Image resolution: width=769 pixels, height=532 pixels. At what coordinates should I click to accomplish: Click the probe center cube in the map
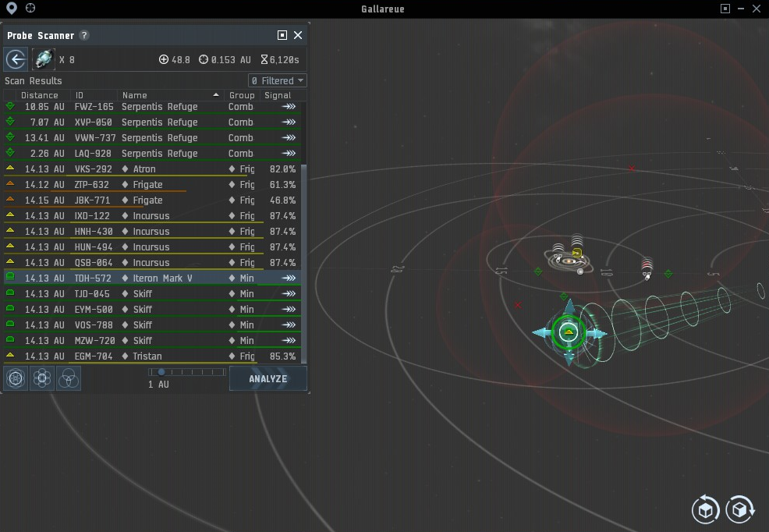569,332
